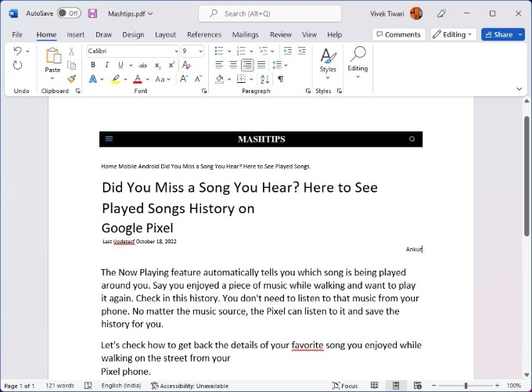Align text to the left

pos(220,65)
